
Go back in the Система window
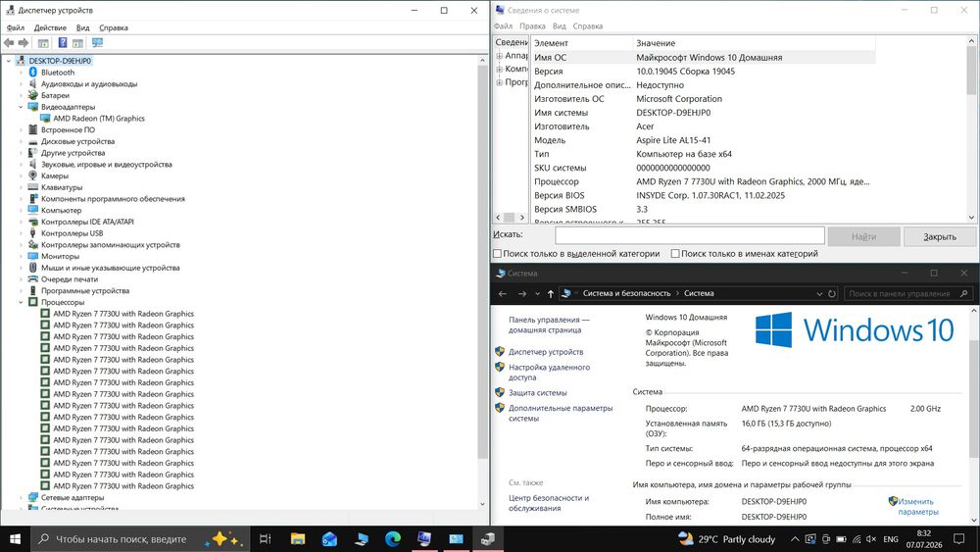pos(503,293)
